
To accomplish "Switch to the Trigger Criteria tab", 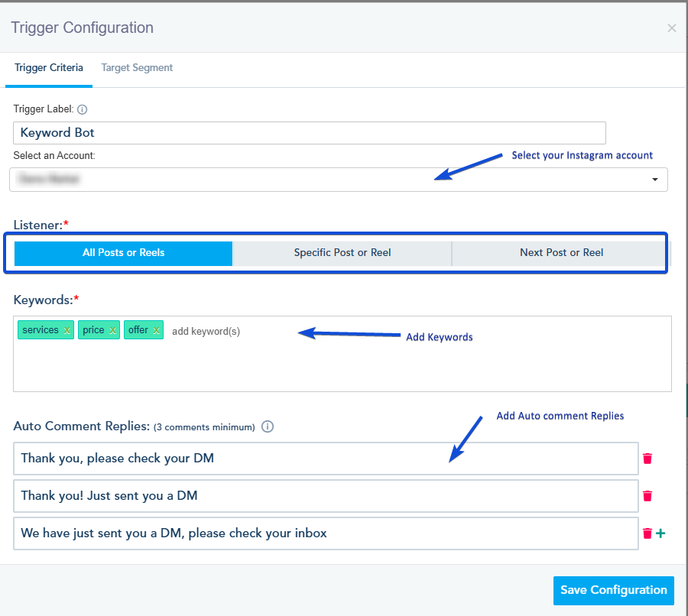I will point(49,67).
